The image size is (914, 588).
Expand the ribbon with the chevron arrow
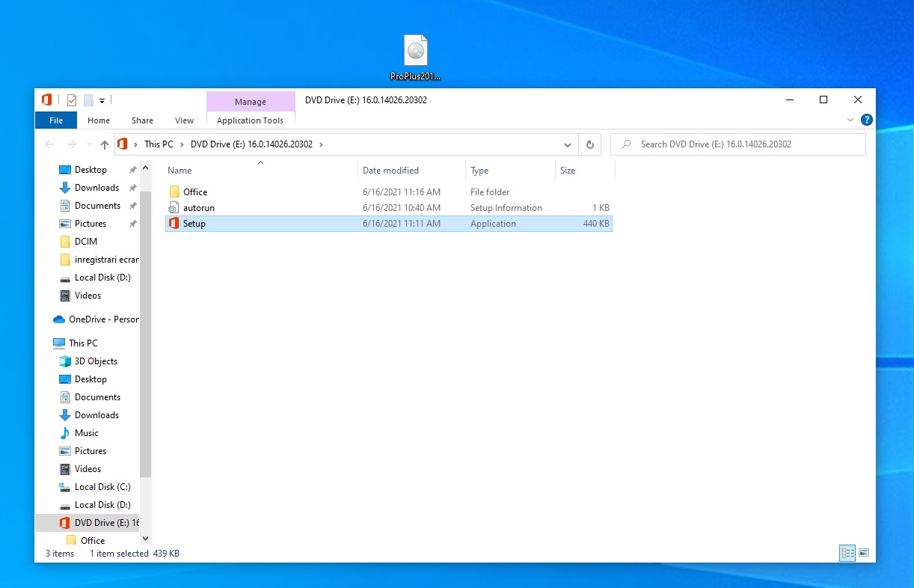point(850,120)
